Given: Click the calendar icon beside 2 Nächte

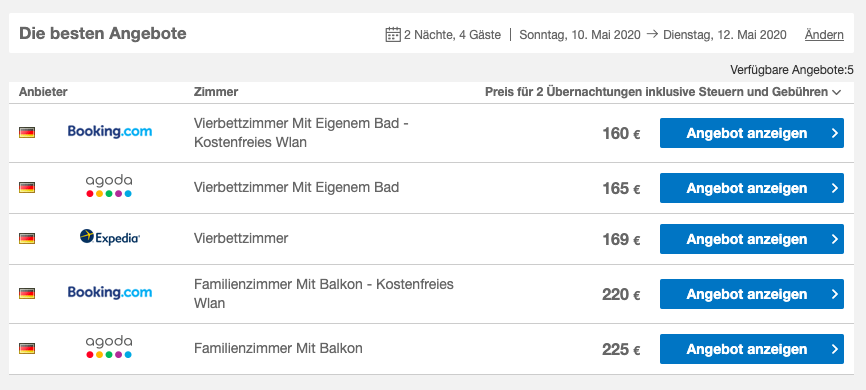Looking at the screenshot, I should click(x=393, y=35).
